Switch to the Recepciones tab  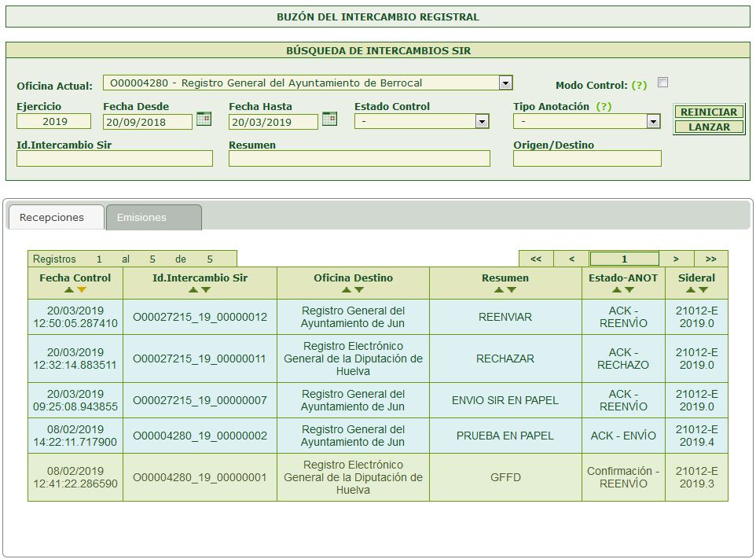(x=56, y=218)
